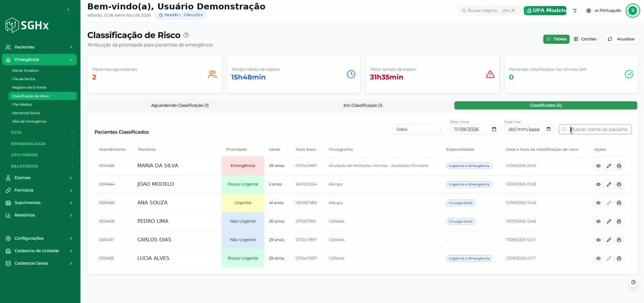Collapse the sidebar with the arrow icon
The width and height of the screenshot is (644, 303).
coord(68,10)
